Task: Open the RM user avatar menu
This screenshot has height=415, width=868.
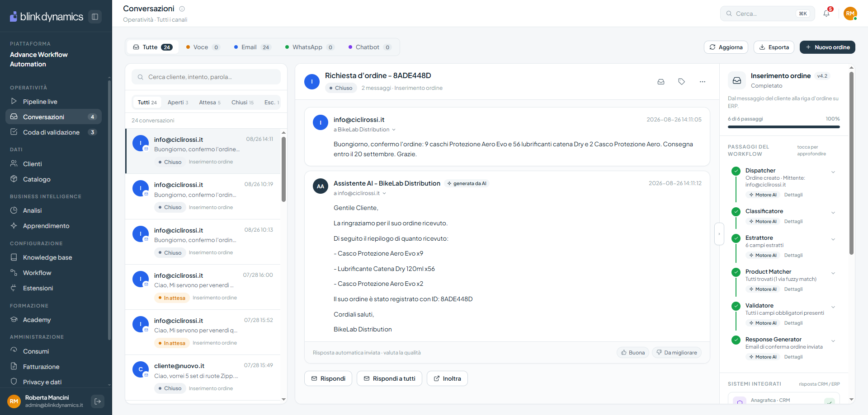Action: (850, 14)
